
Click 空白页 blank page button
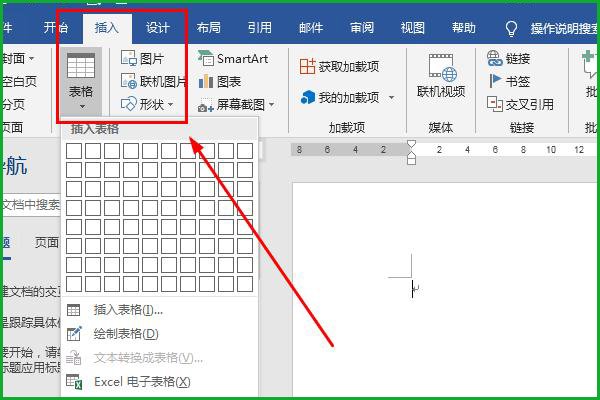[x=20, y=81]
